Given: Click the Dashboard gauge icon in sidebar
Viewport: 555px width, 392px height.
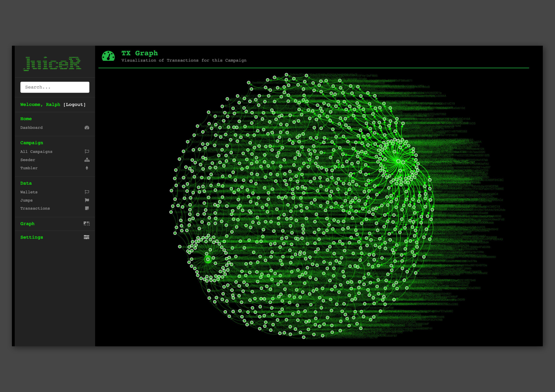Looking at the screenshot, I should tap(87, 128).
